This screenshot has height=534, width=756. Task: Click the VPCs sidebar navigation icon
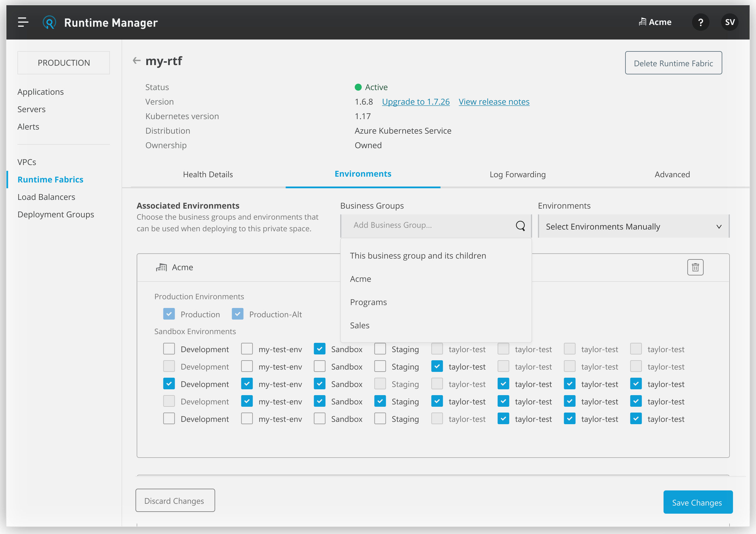pos(27,162)
